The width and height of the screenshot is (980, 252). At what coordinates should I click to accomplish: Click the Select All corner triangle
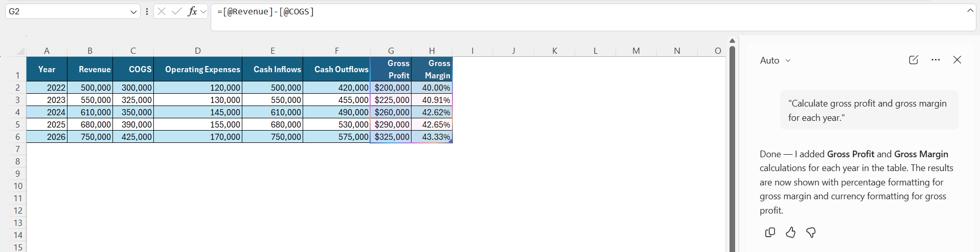coord(20,51)
